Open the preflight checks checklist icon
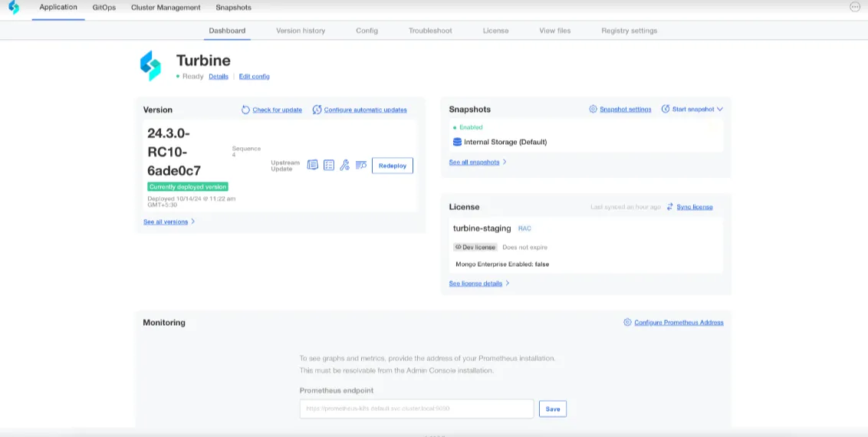This screenshot has width=868, height=437. [329, 165]
